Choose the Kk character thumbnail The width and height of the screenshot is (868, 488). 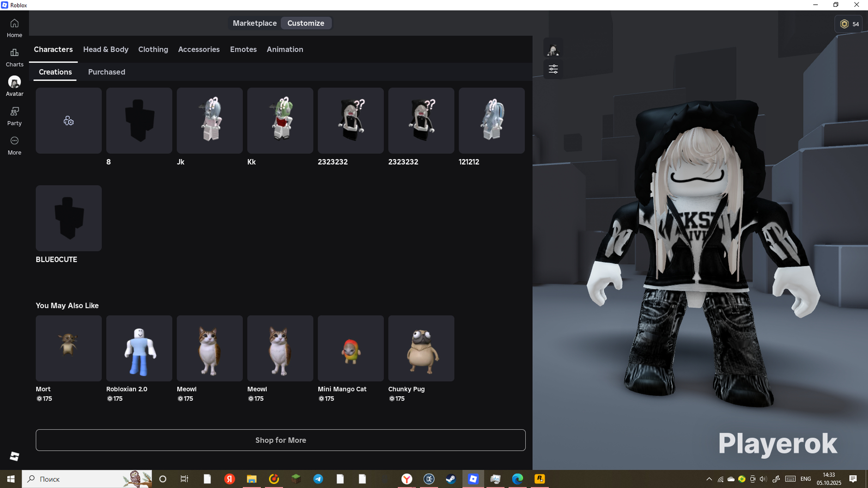click(280, 121)
